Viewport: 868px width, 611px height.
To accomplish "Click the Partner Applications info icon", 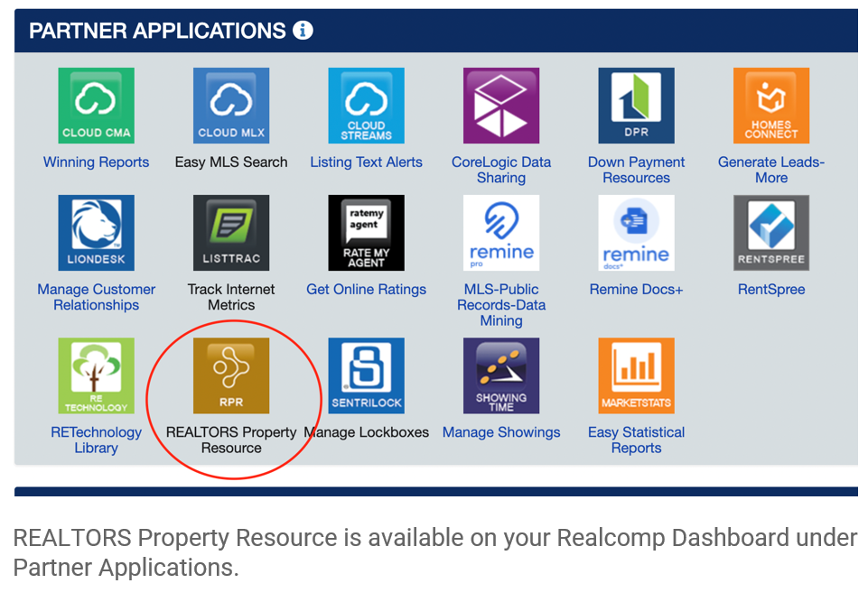I will (x=303, y=30).
